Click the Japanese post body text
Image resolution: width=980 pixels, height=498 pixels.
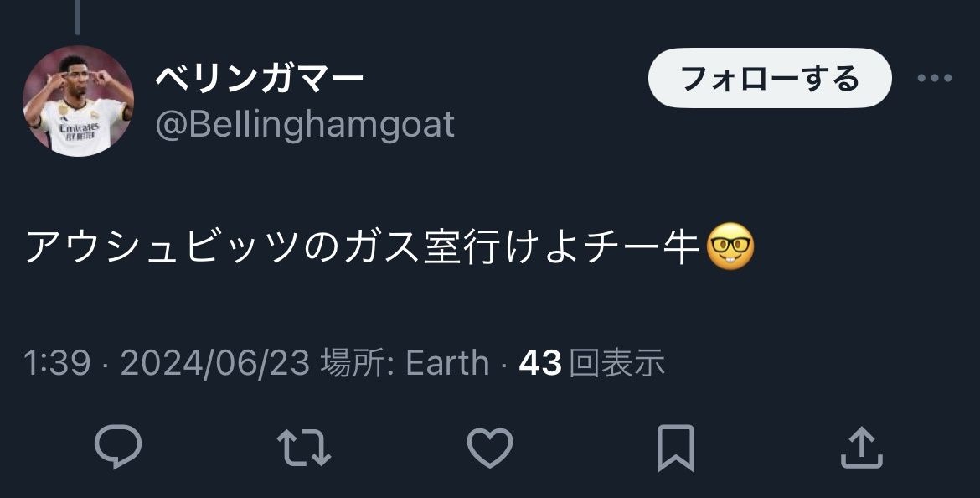[364, 247]
